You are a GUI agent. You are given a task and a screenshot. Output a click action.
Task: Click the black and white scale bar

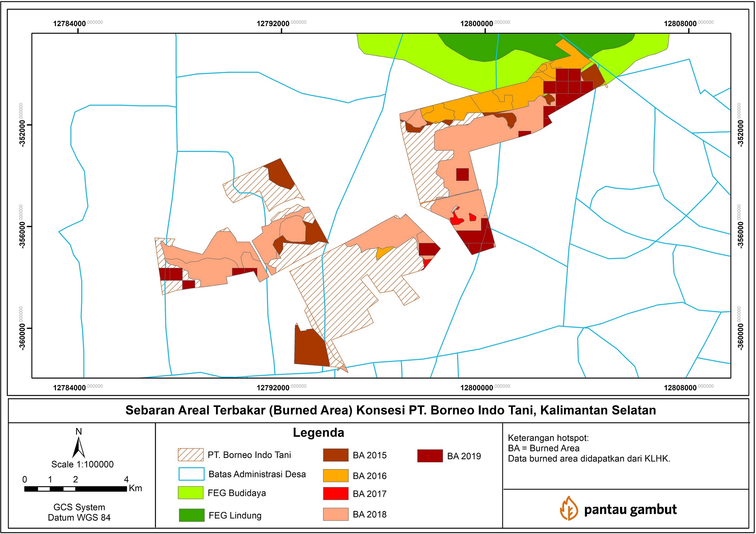tap(75, 489)
